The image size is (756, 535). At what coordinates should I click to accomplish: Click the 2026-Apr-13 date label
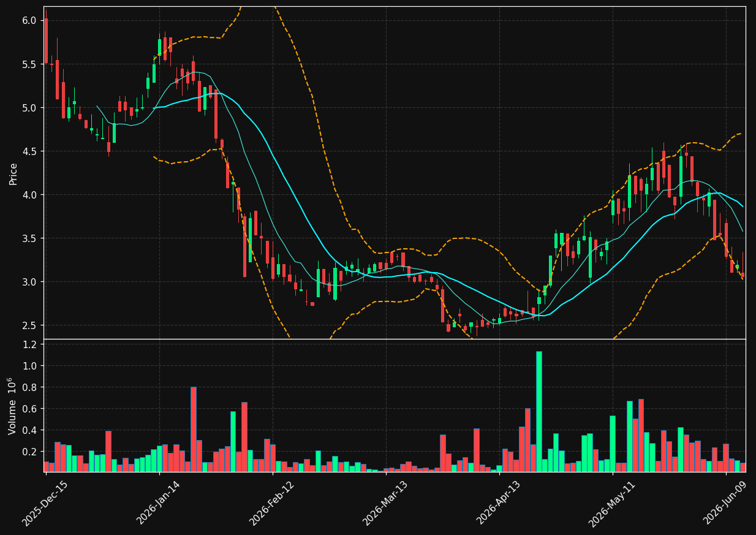[499, 503]
